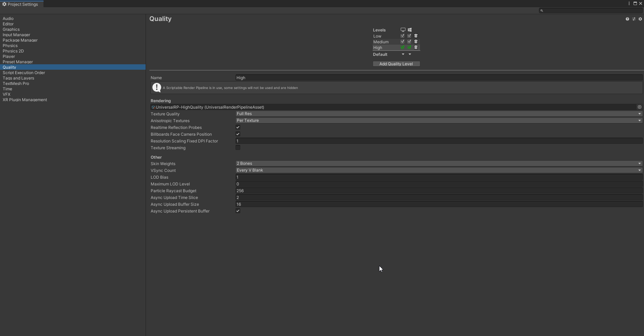This screenshot has height=336, width=644.
Task: Click the settings gear in the Quality panel
Action: point(640,19)
